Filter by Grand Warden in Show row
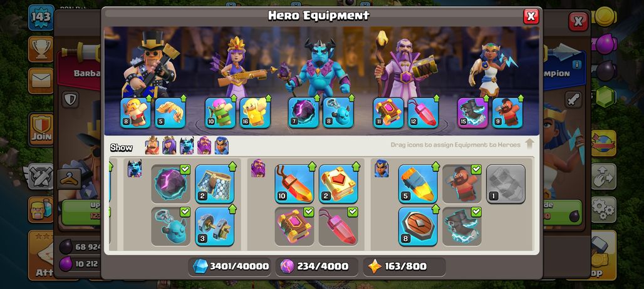Viewport: 644px width, 289px height. (204, 145)
